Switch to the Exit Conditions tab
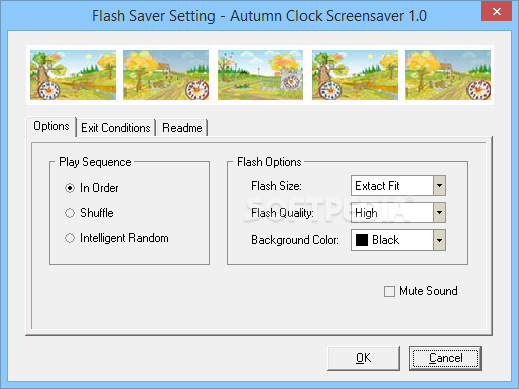Viewport: 519px width, 389px height. (x=116, y=128)
